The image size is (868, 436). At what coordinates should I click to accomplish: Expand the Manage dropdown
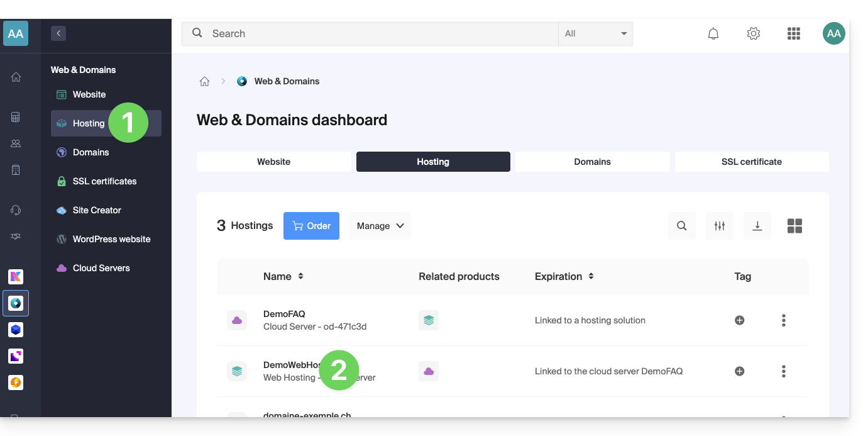(x=380, y=226)
